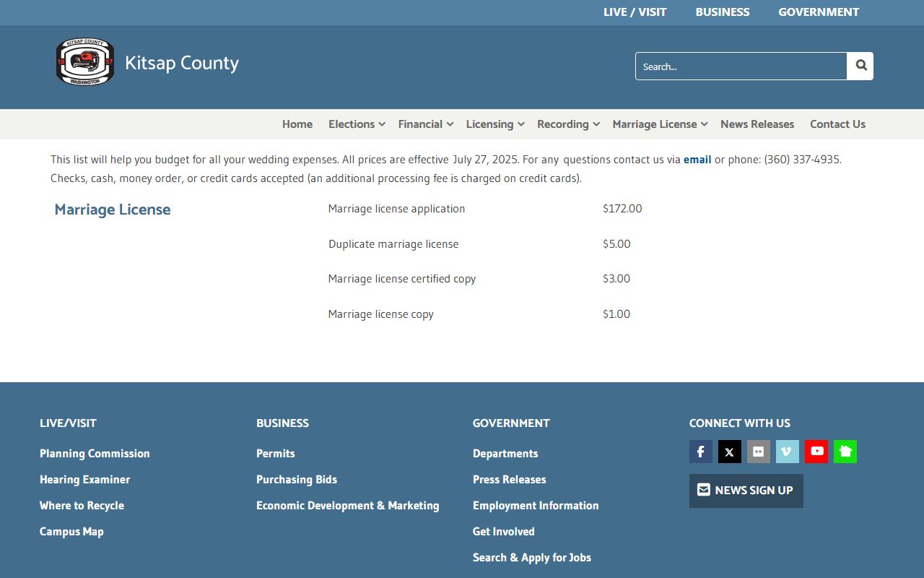Click the Kitsap County seal logo
Viewport: 924px width, 578px height.
(x=85, y=62)
